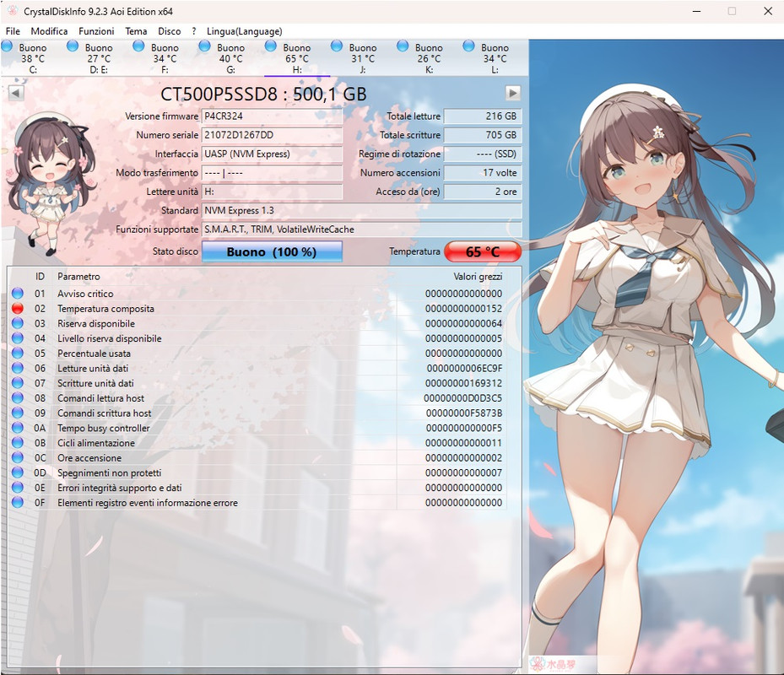Screen dimensions: 784x675
Task: Select disk D: E: tab at 27 °C
Action: [99, 58]
